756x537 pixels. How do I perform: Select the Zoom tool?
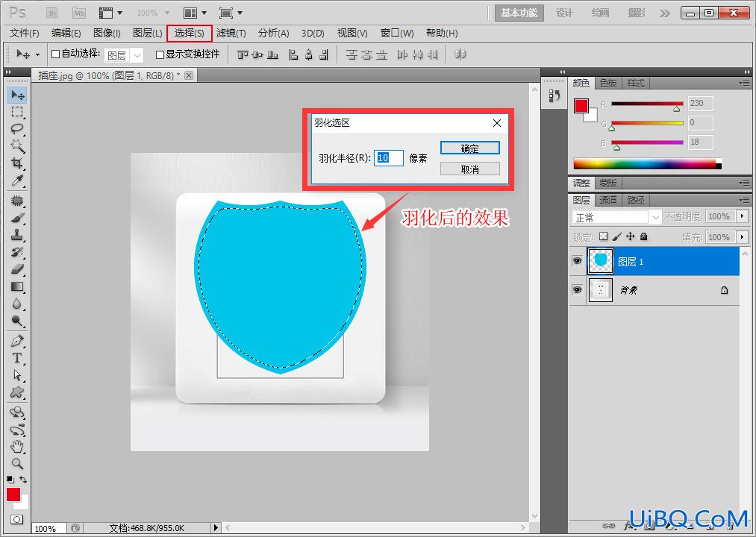(x=17, y=464)
